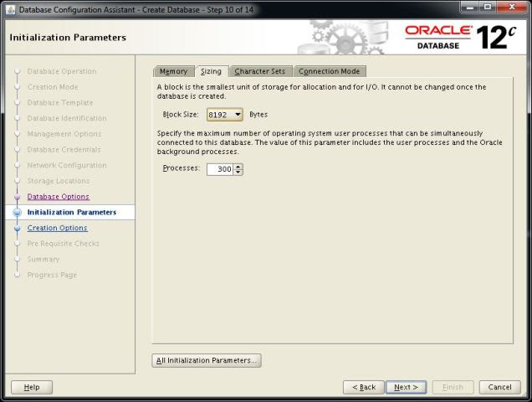Click the Summary step
This screenshot has height=402, width=532.
point(43,260)
